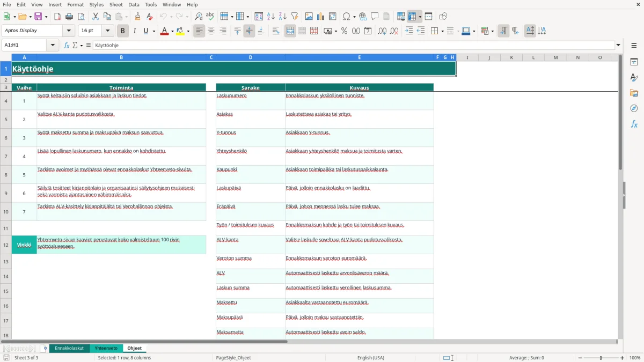The width and height of the screenshot is (644, 362).
Task: Sort ascending
Action: [270, 17]
